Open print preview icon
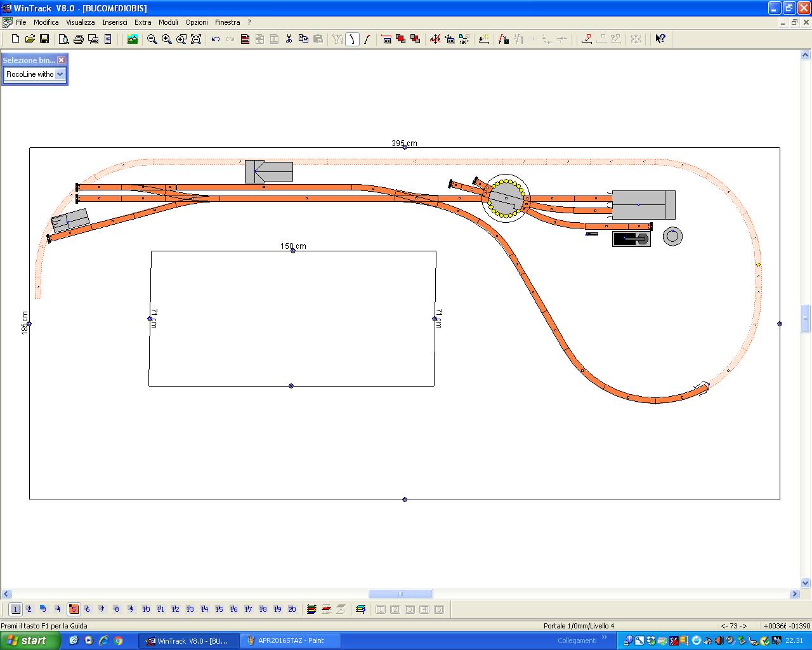812x650 pixels. click(x=64, y=39)
